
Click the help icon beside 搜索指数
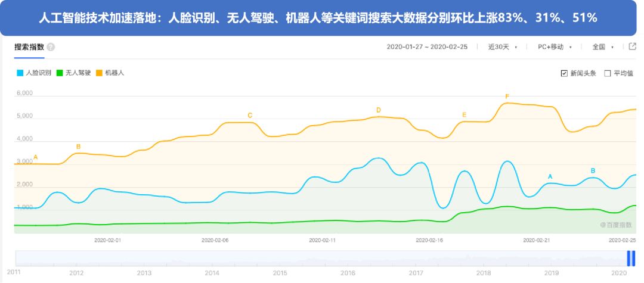click(x=51, y=47)
